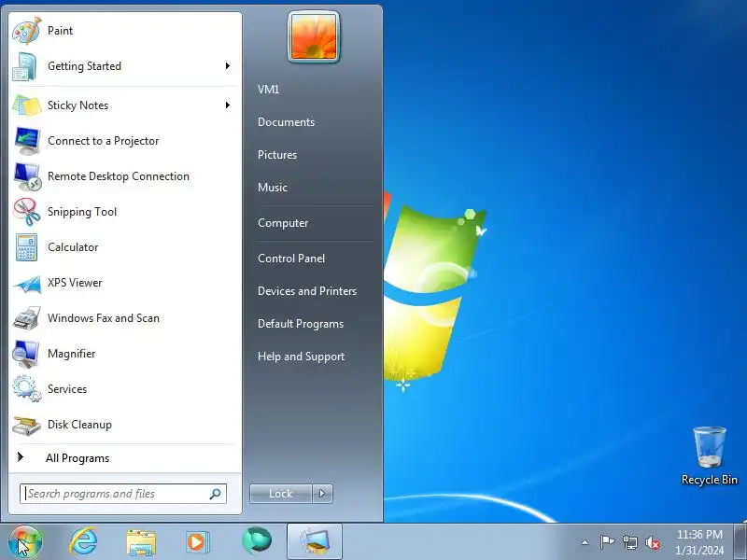
Task: Click the Remote Desktop Connection label
Action: coord(119,176)
